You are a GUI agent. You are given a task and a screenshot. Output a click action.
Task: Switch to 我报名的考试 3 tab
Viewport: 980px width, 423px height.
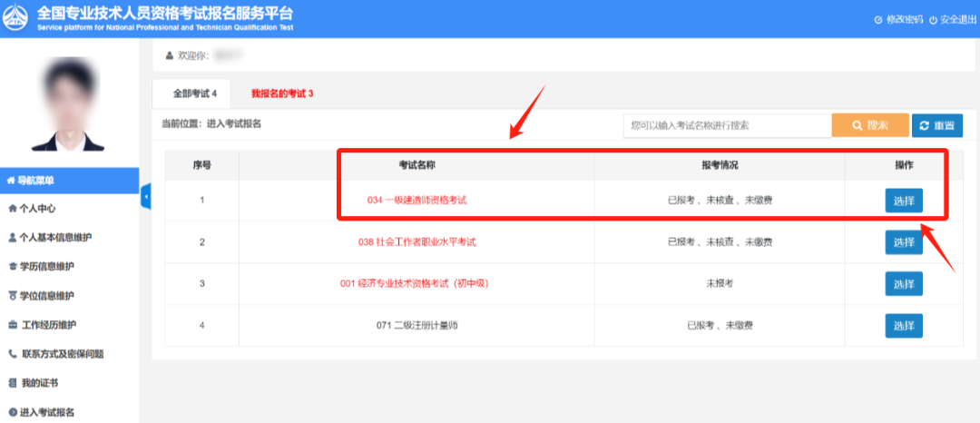tap(281, 93)
